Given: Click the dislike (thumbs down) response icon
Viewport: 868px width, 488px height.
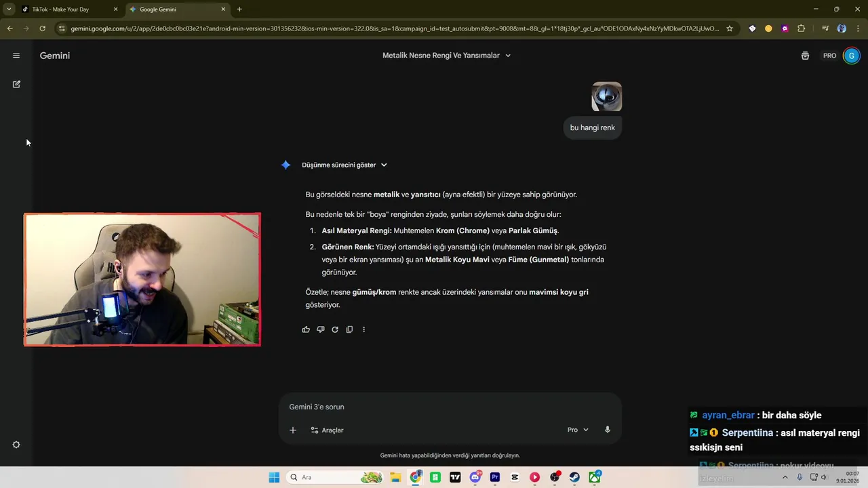Looking at the screenshot, I should tap(321, 329).
